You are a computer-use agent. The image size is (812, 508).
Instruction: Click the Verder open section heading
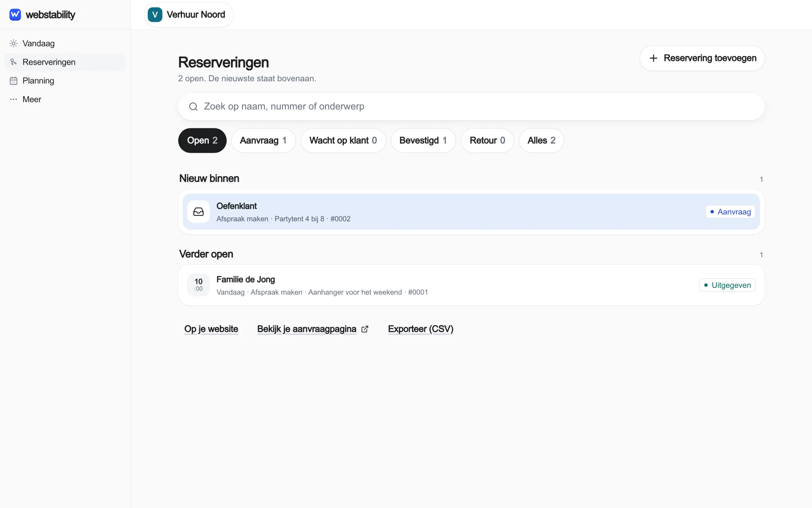206,254
